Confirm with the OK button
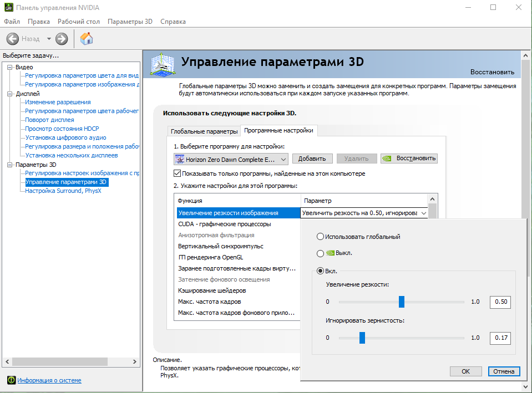Screen dimensions: 532x393 465,371
